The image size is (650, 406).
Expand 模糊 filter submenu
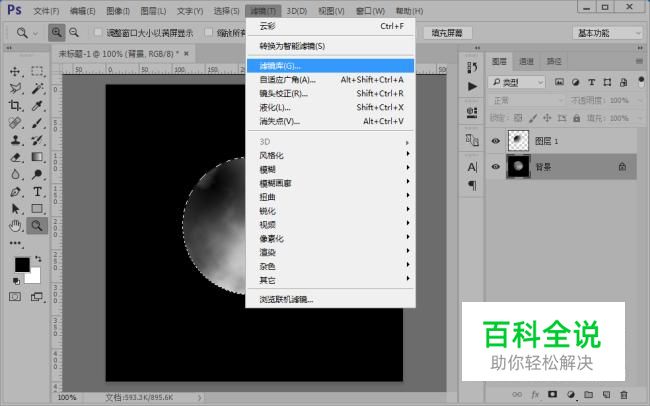(x=331, y=169)
